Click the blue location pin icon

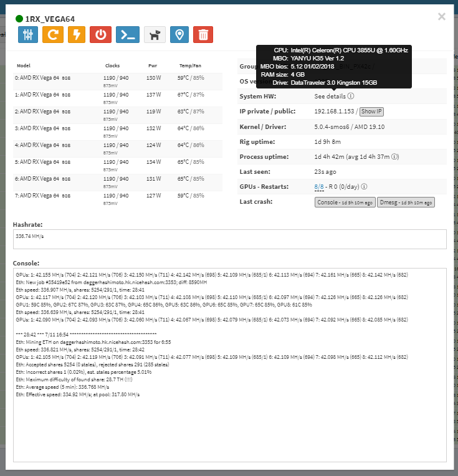179,35
